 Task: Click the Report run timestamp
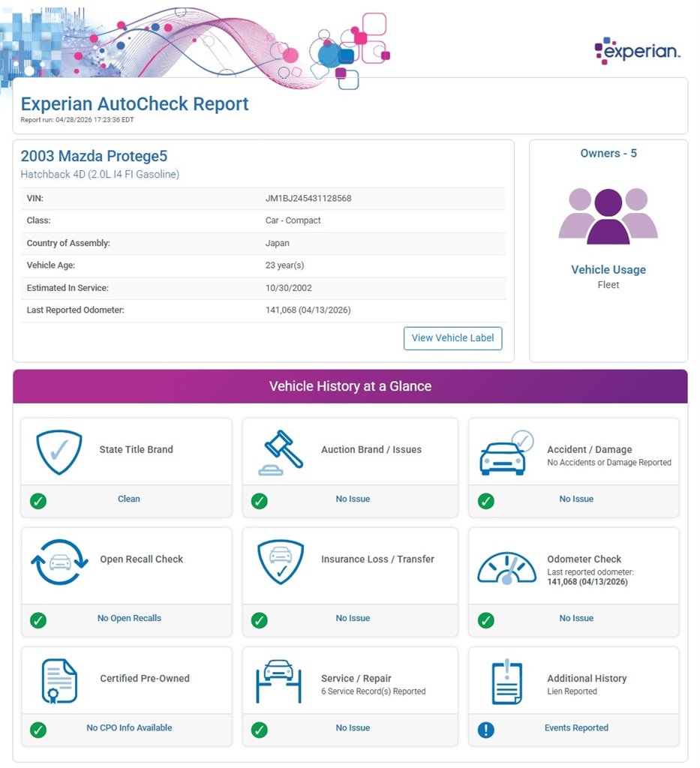coord(77,120)
